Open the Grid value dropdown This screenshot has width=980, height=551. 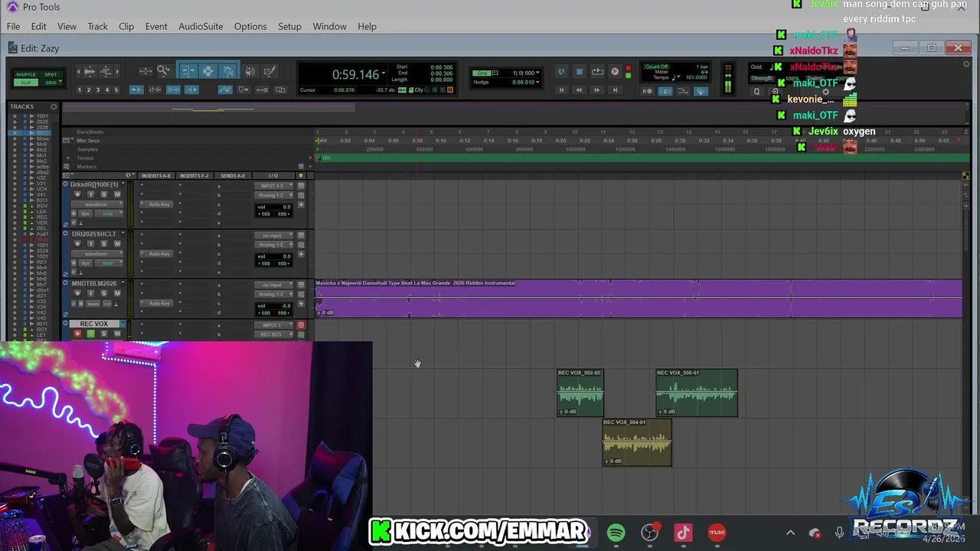click(537, 73)
